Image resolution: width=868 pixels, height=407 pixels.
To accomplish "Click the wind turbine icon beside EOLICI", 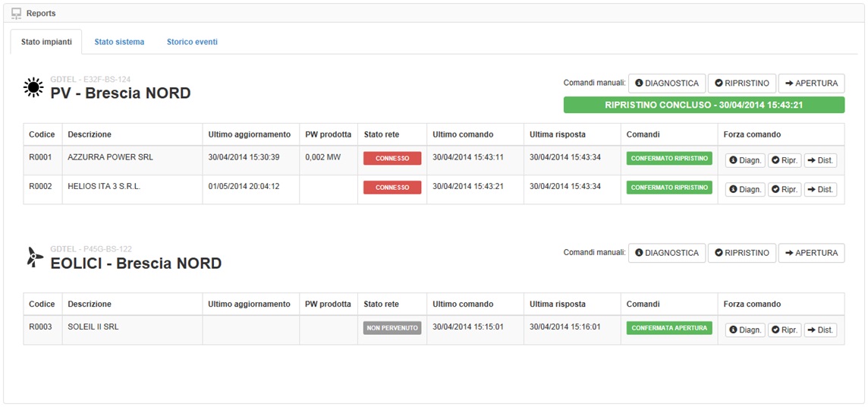I will [34, 258].
